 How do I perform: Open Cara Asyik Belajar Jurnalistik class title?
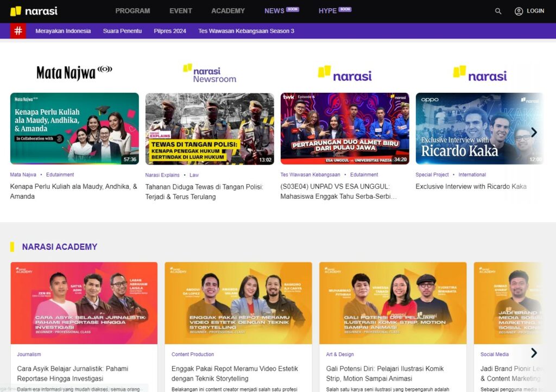tap(73, 374)
